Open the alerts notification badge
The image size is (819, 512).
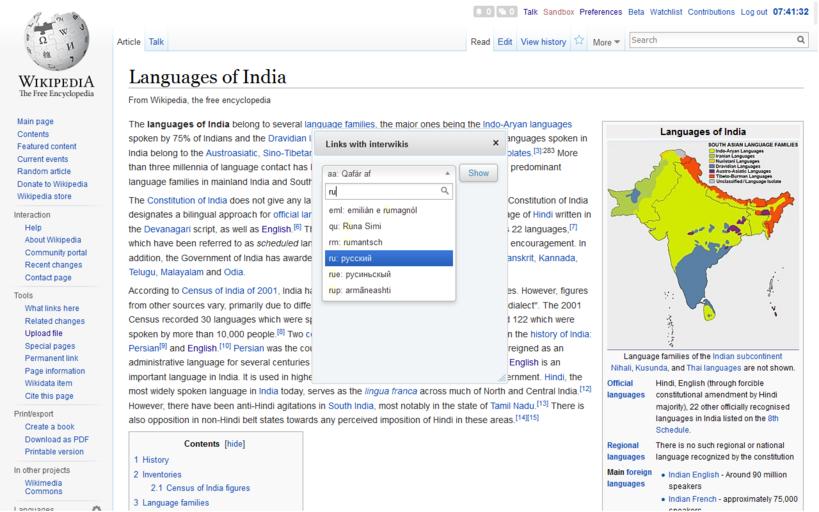pyautogui.click(x=483, y=12)
